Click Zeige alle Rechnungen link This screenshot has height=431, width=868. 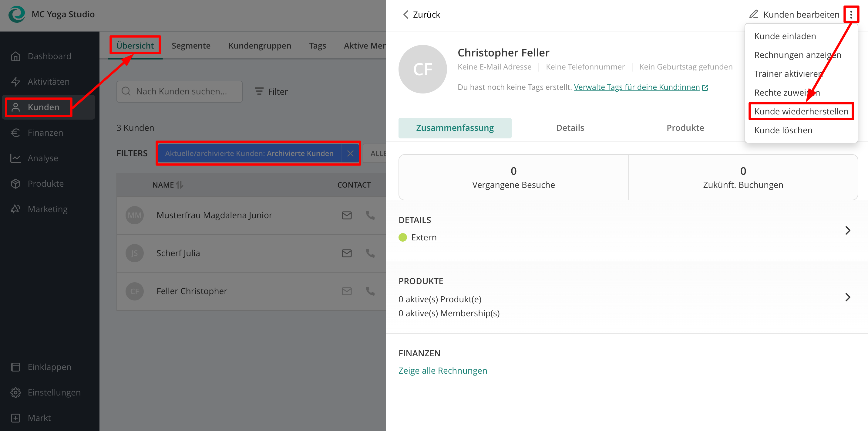point(442,371)
